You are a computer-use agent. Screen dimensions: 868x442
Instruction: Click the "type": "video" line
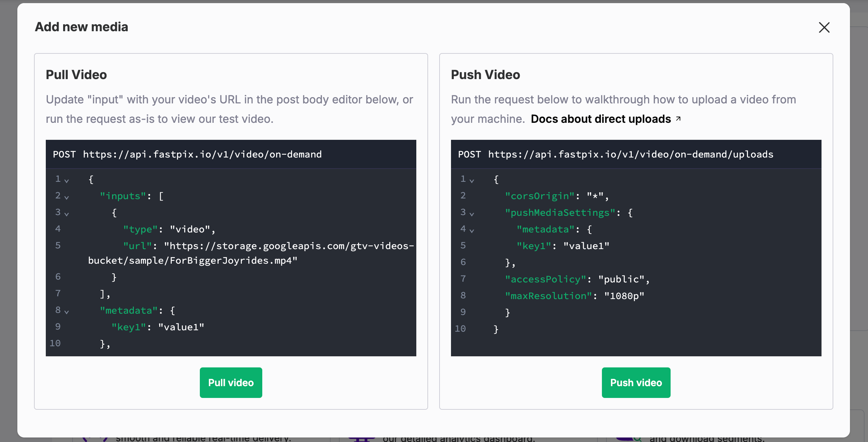point(169,229)
